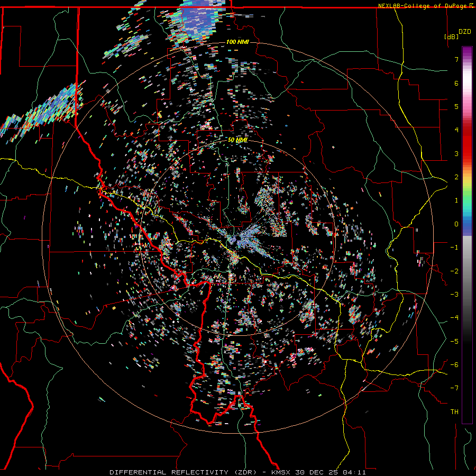The image size is (476, 476).
Task: Click the '30 DEC 25' date text
Action: (x=317, y=472)
